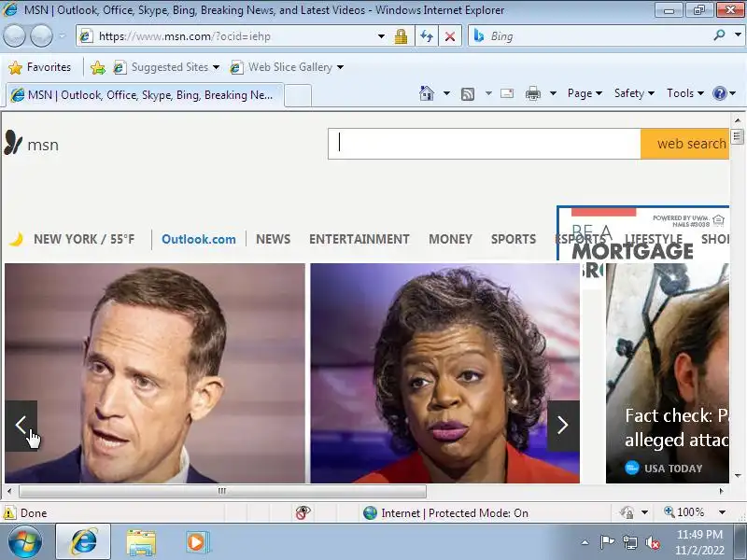Click the network tray icon
The height and width of the screenshot is (560, 747).
pyautogui.click(x=629, y=542)
